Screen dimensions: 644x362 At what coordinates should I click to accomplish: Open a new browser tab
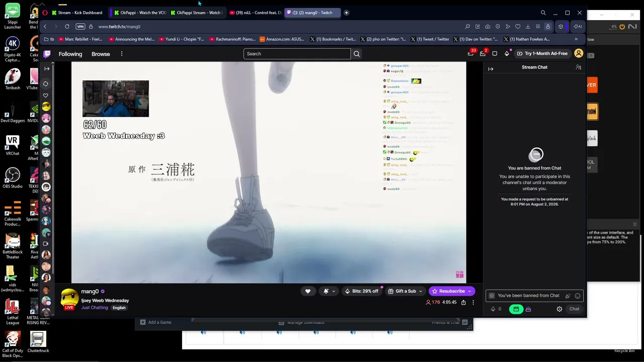[346, 13]
